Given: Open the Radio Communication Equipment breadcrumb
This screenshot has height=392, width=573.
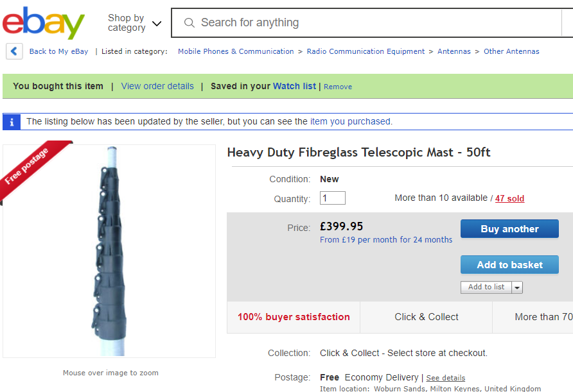Looking at the screenshot, I should (x=366, y=51).
